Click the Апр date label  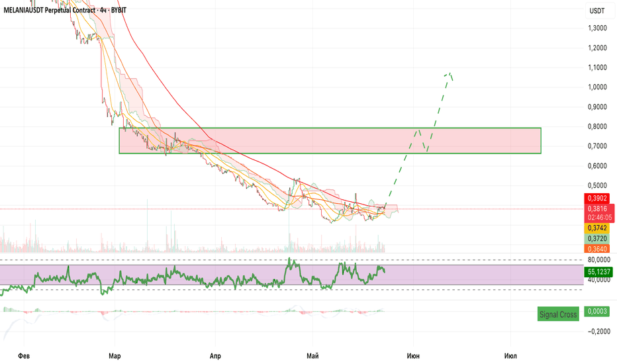click(215, 356)
